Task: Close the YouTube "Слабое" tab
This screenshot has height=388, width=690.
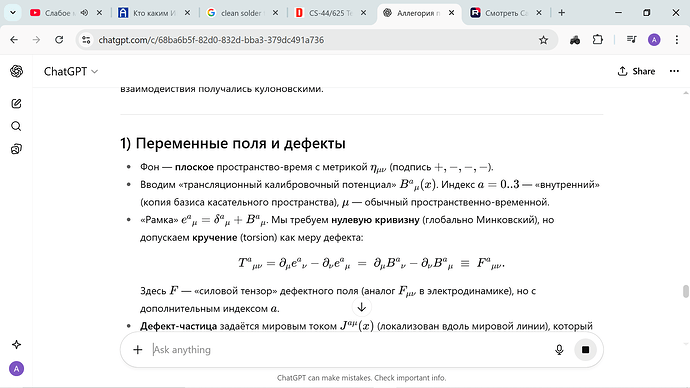Action: 99,13
